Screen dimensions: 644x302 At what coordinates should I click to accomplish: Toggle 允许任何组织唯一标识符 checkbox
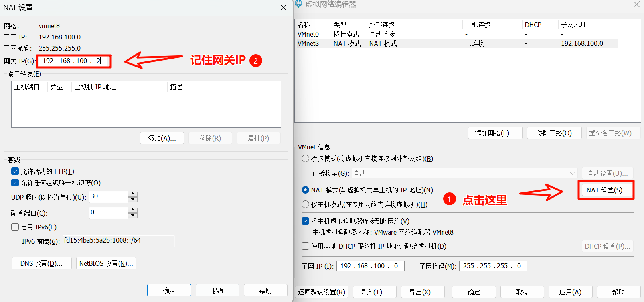click(x=15, y=183)
